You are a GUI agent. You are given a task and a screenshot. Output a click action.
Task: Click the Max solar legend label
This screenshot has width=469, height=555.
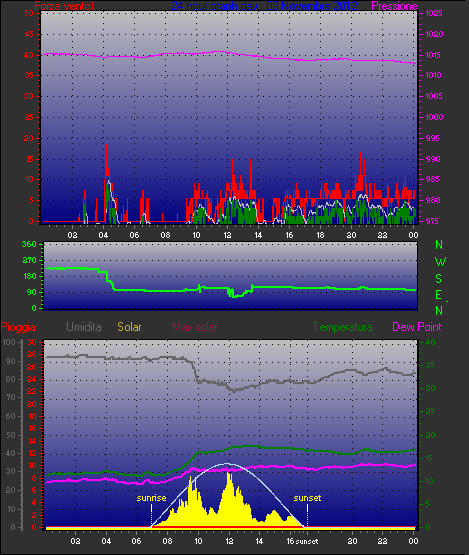click(195, 327)
